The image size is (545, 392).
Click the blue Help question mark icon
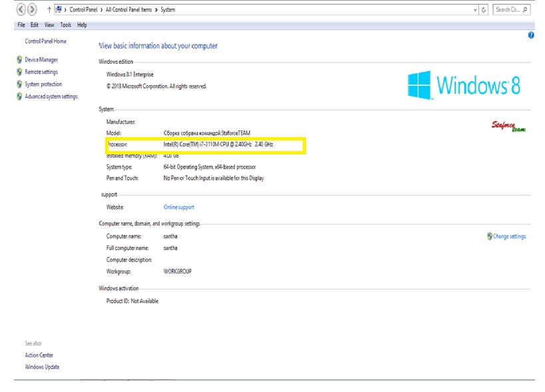click(530, 35)
